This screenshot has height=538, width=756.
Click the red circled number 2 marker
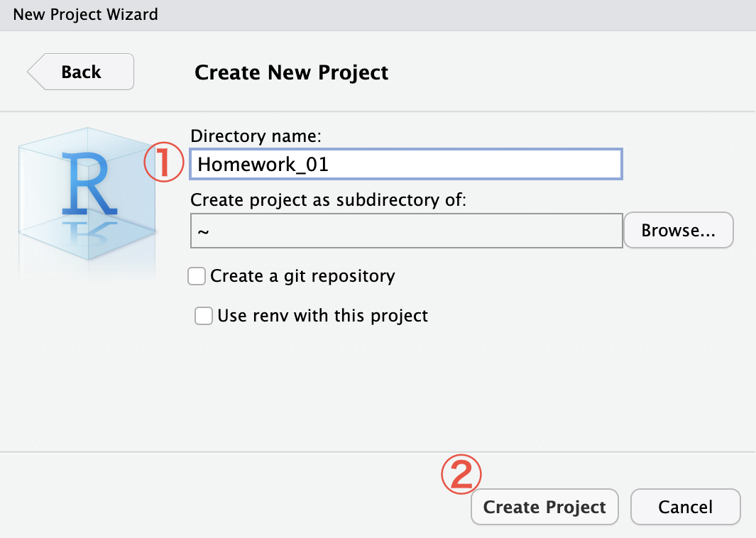click(461, 474)
